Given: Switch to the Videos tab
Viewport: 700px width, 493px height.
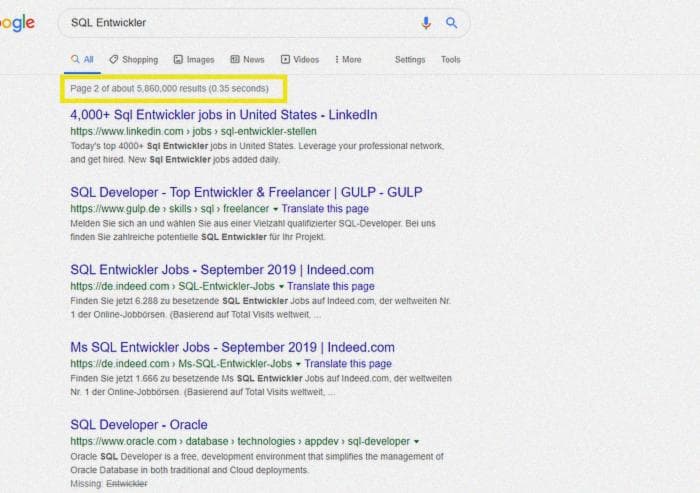Looking at the screenshot, I should click(x=300, y=59).
